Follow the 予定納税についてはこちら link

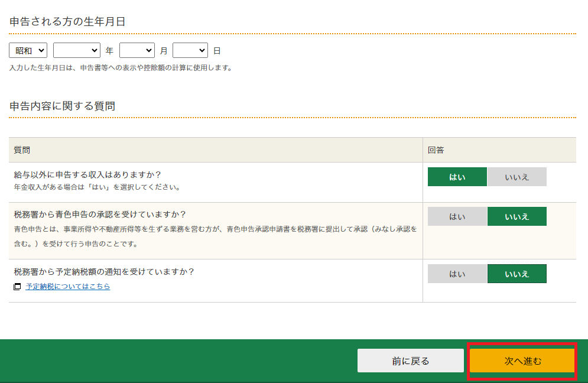click(67, 287)
